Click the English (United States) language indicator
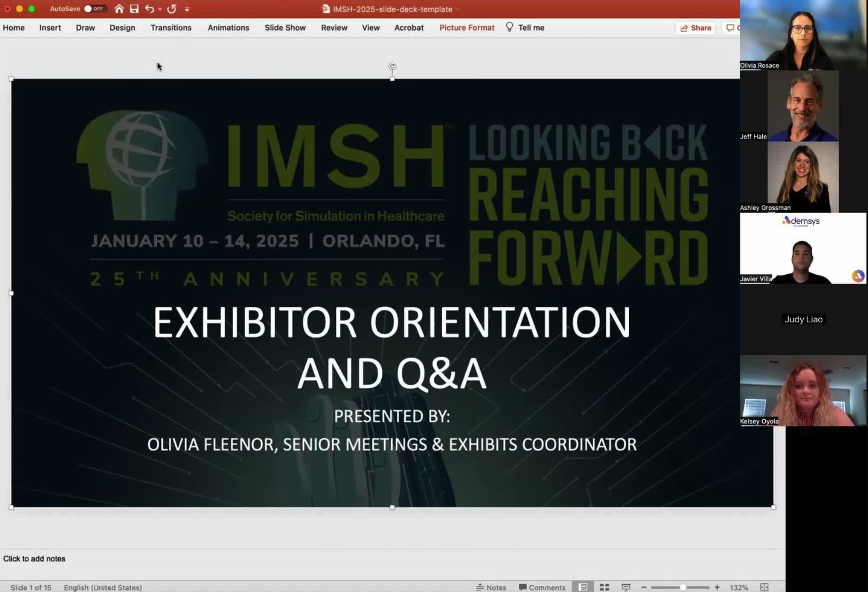The width and height of the screenshot is (868, 592). point(103,587)
